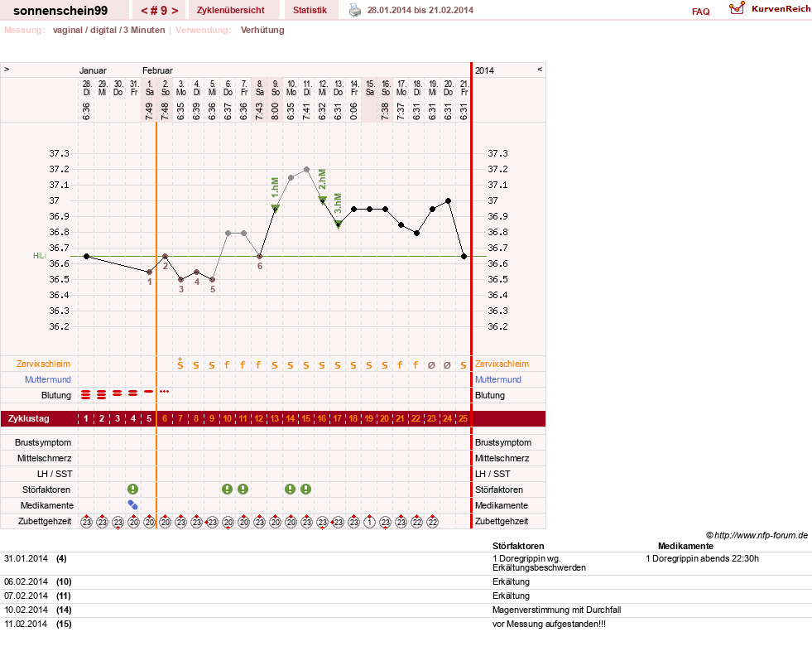Click cycle day 13 in the Zyklustag bar
The image size is (812, 656).
[x=275, y=418]
